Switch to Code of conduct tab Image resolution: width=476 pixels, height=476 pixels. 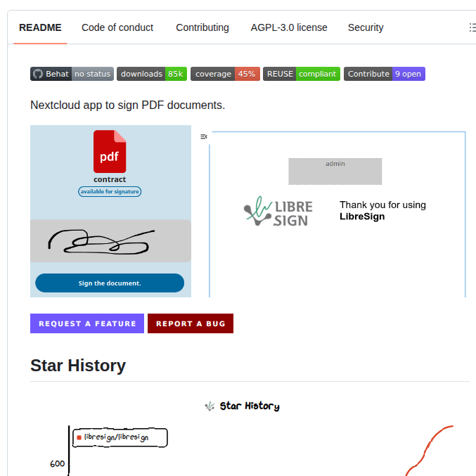pos(117,27)
